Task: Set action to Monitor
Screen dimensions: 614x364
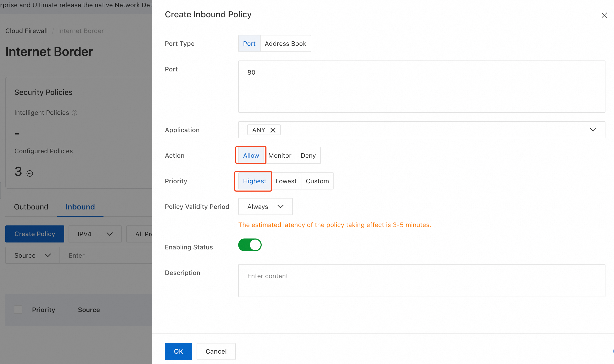Action: [280, 155]
